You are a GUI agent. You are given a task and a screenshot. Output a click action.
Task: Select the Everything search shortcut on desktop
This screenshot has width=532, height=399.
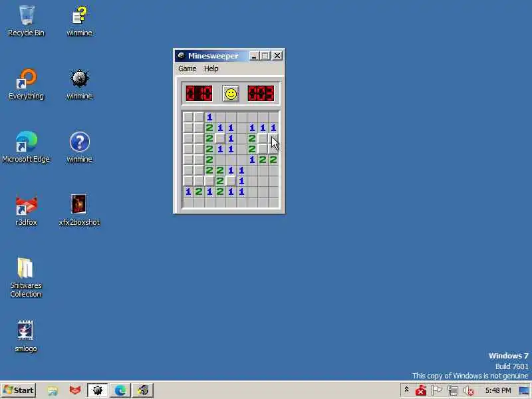tap(26, 84)
